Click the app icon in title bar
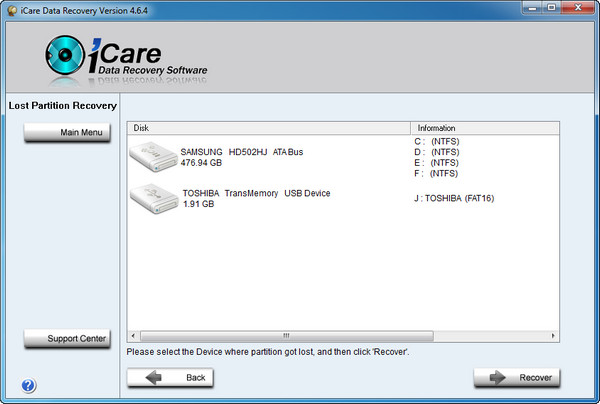 point(11,9)
